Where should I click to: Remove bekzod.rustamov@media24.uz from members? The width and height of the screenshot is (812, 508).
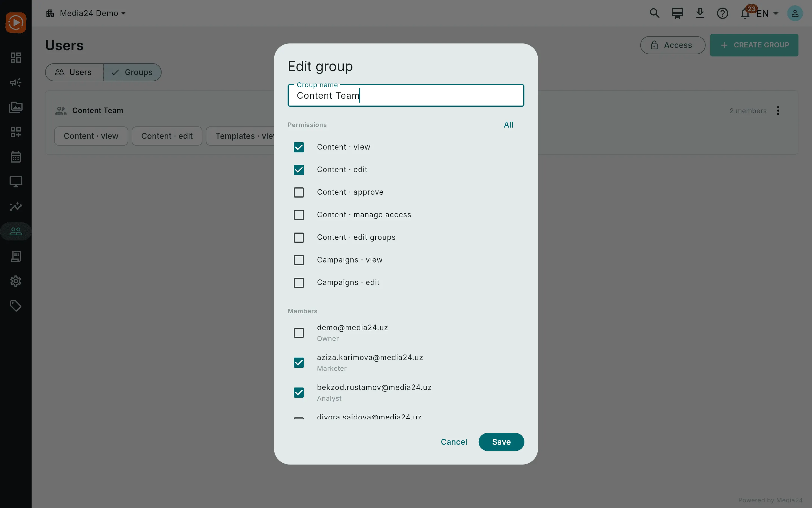tap(299, 392)
